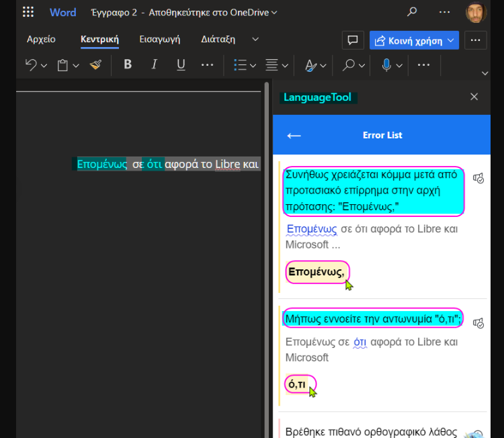Screen dimensions: 504x438
Task: Open the ellipsis menu beside Κοινή χρήση
Action: [475, 40]
